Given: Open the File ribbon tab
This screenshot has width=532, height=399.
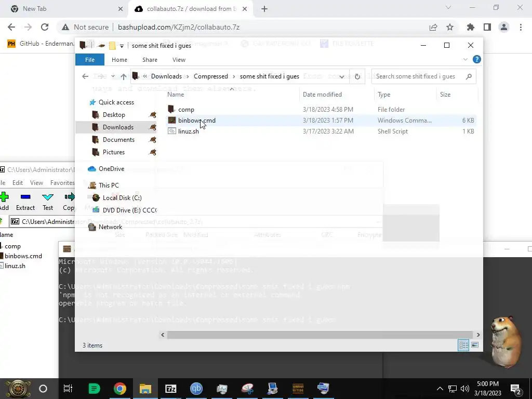Looking at the screenshot, I should [x=89, y=60].
